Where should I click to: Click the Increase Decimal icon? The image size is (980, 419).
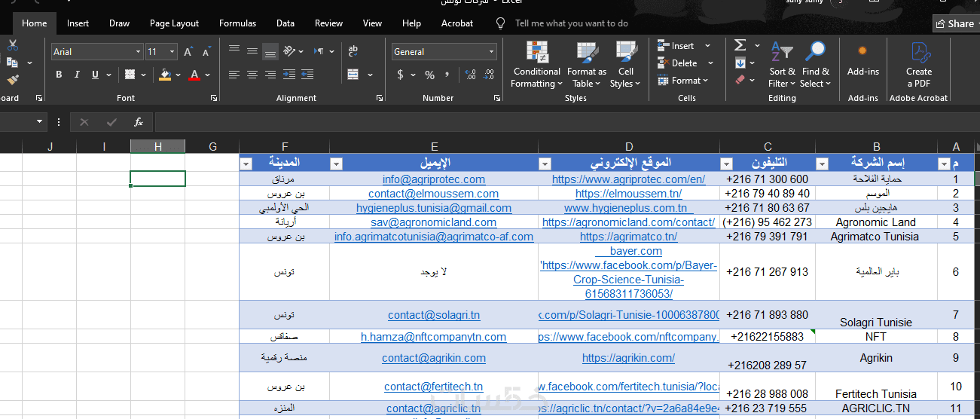tap(471, 75)
